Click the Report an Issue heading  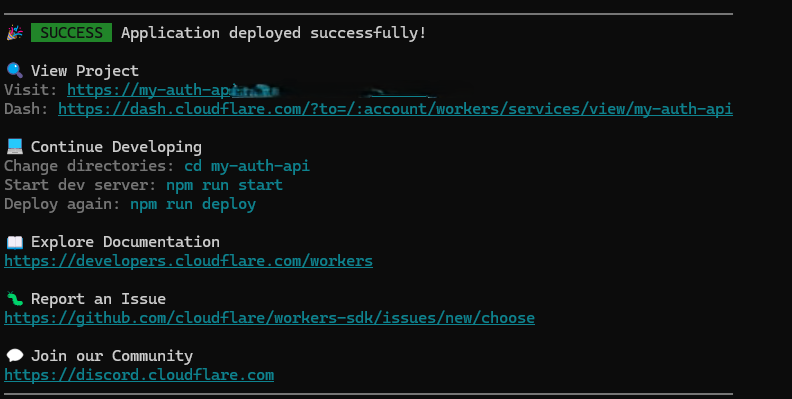tap(98, 299)
